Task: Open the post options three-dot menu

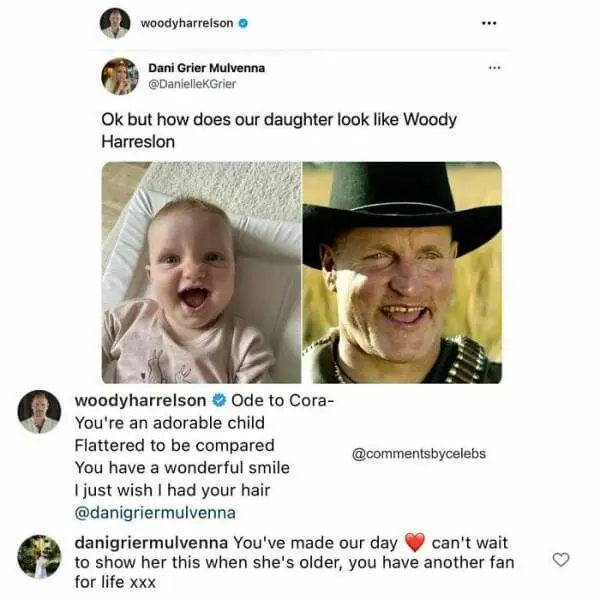Action: click(490, 20)
